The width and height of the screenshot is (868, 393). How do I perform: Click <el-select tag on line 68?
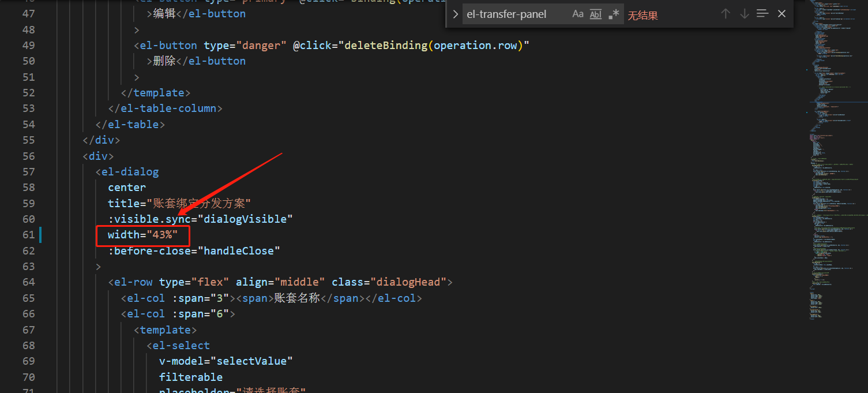tap(178, 345)
